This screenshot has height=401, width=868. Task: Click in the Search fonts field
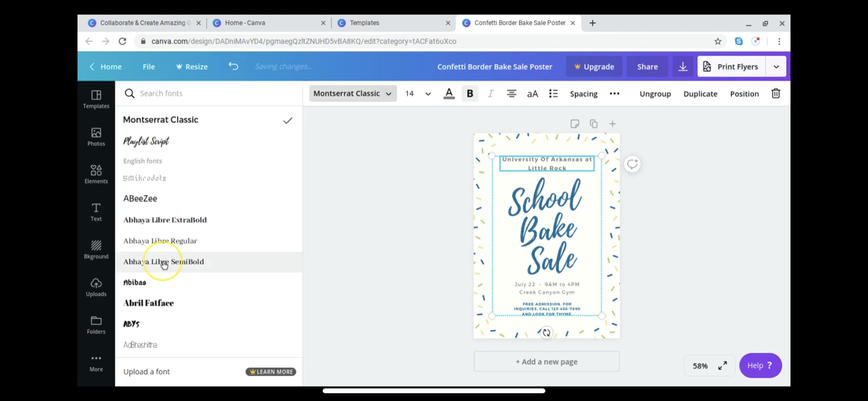coord(208,93)
